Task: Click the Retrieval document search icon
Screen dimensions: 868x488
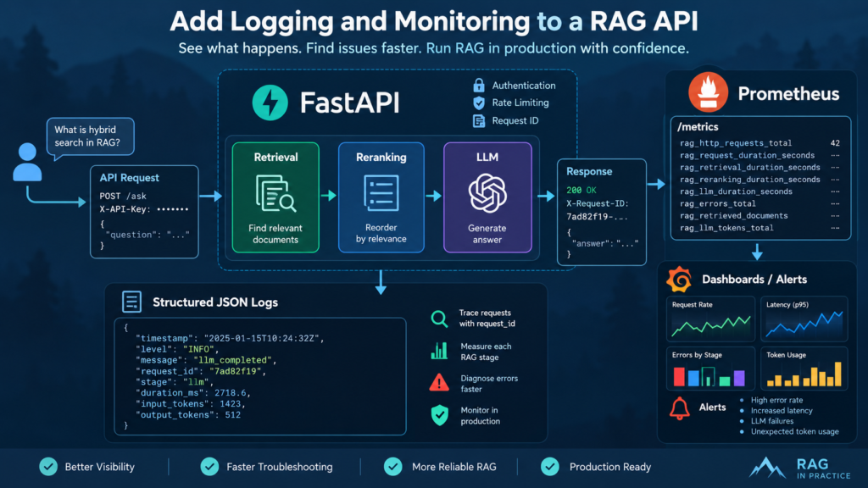Action: click(275, 194)
